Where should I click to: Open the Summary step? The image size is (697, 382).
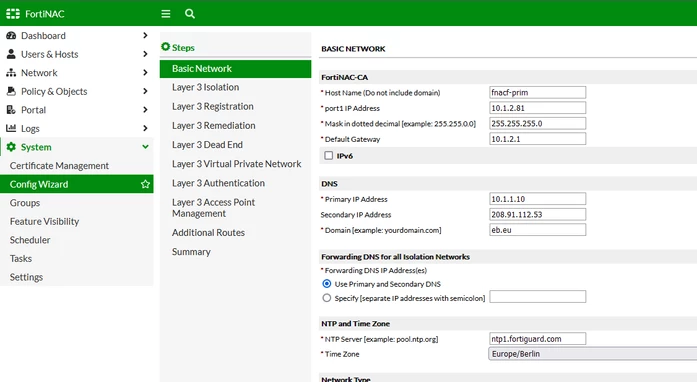point(191,252)
